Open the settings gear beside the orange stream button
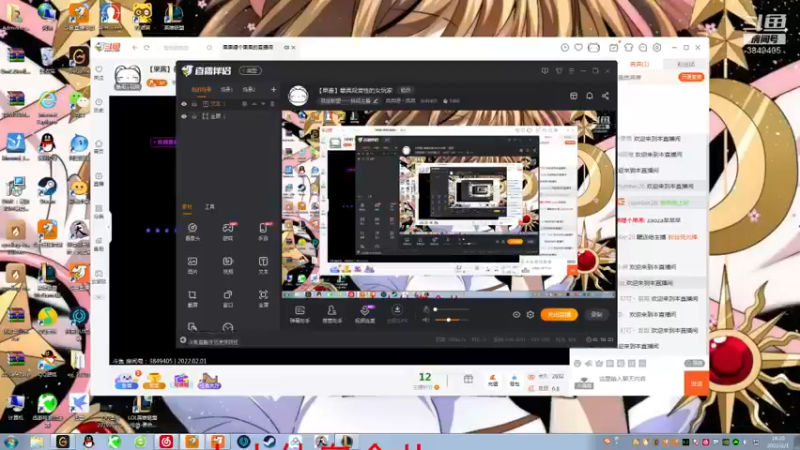Image resolution: width=800 pixels, height=450 pixels. coord(531,315)
